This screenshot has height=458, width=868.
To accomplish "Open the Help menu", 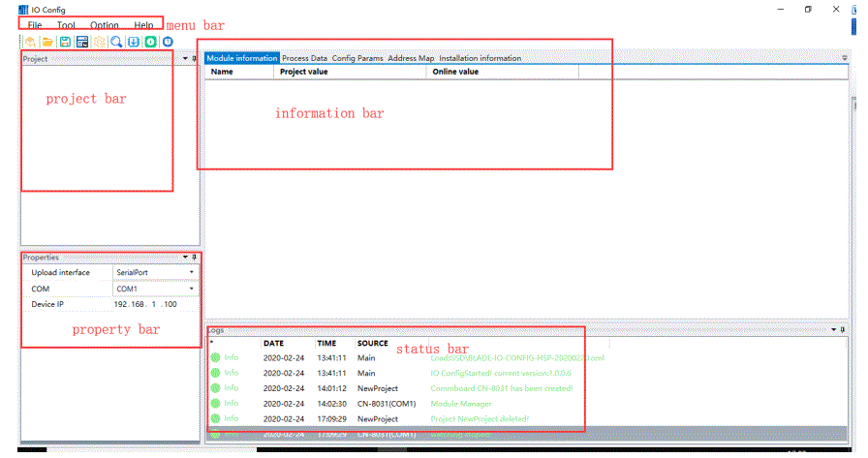I will (x=143, y=25).
